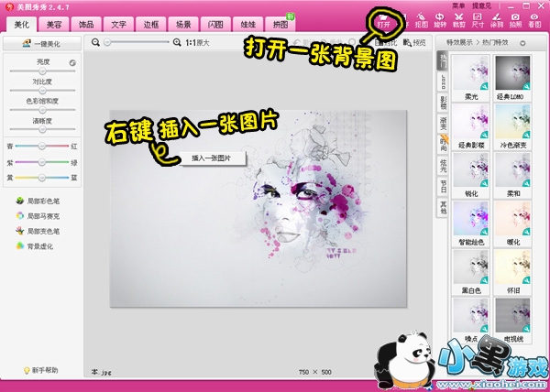Open the 背景虚化 background blur tool

tap(35, 246)
